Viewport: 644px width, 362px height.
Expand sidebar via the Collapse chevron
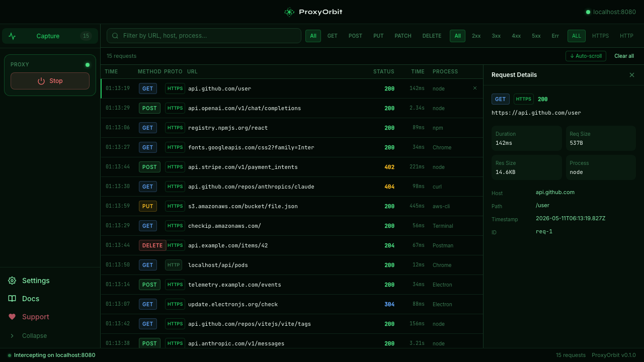coord(12,336)
